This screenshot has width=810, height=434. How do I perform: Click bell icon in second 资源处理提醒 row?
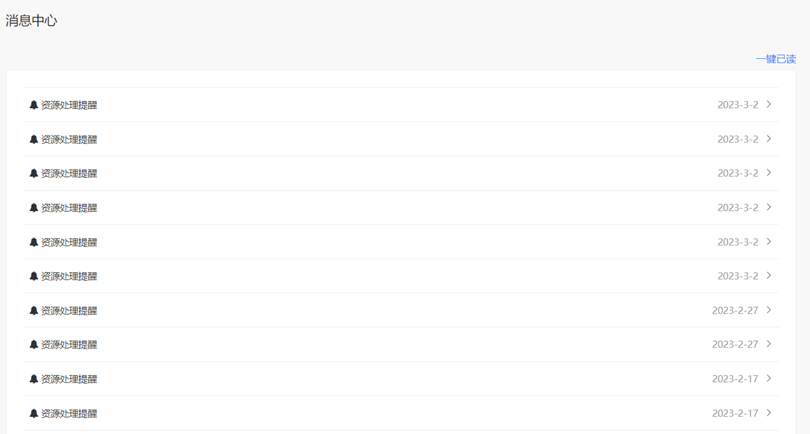pos(34,140)
